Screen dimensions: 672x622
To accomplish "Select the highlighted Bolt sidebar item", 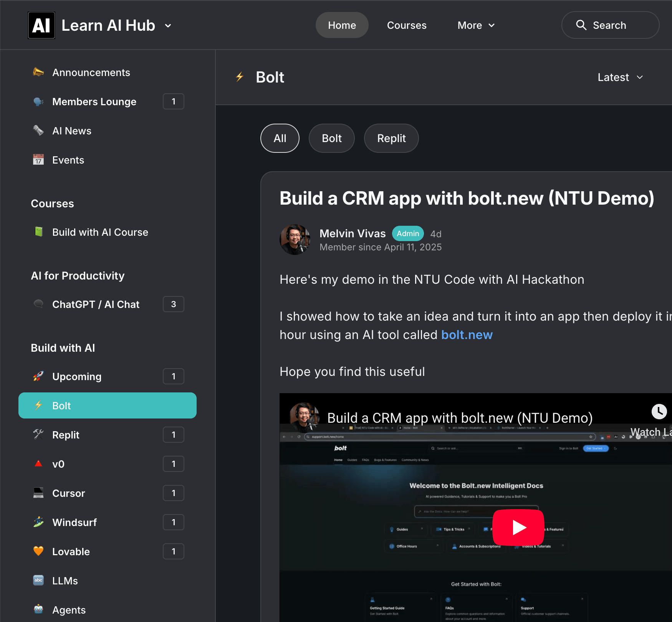I will [x=108, y=405].
